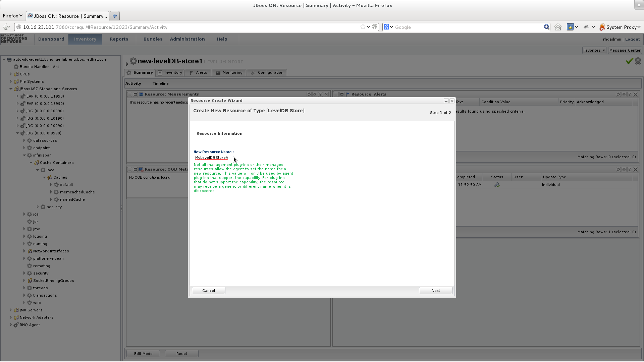Click the search magnifier in the Google search bar
The height and width of the screenshot is (362, 644).
pyautogui.click(x=547, y=27)
